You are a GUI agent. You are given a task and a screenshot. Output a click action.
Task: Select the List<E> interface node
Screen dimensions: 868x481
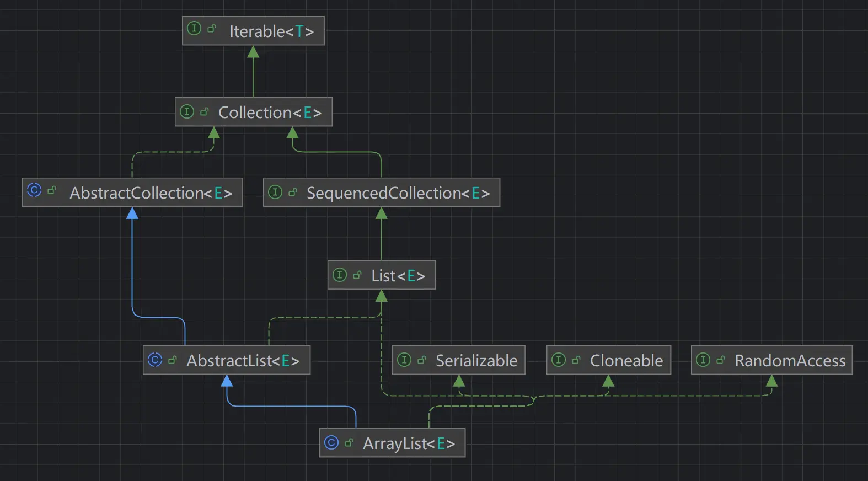tap(382, 275)
